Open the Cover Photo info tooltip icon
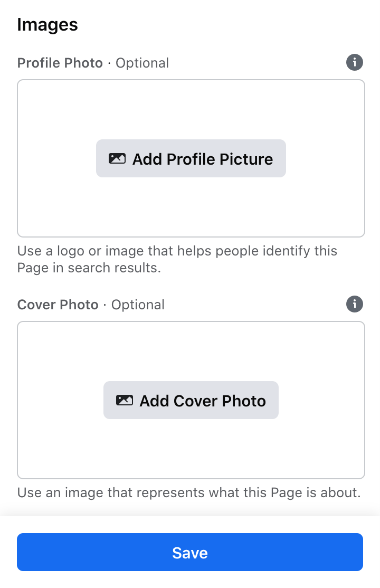This screenshot has width=380, height=588. point(355,304)
